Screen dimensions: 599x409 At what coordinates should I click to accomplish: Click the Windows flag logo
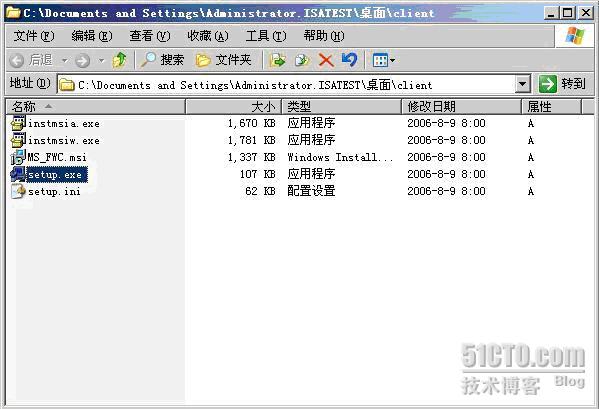575,36
